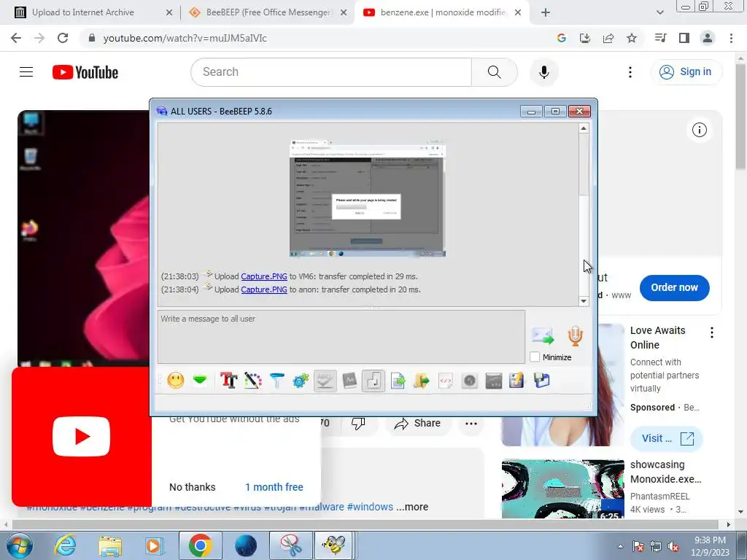Click the install app icon in address bar
The height and width of the screenshot is (560, 747).
pos(585,38)
